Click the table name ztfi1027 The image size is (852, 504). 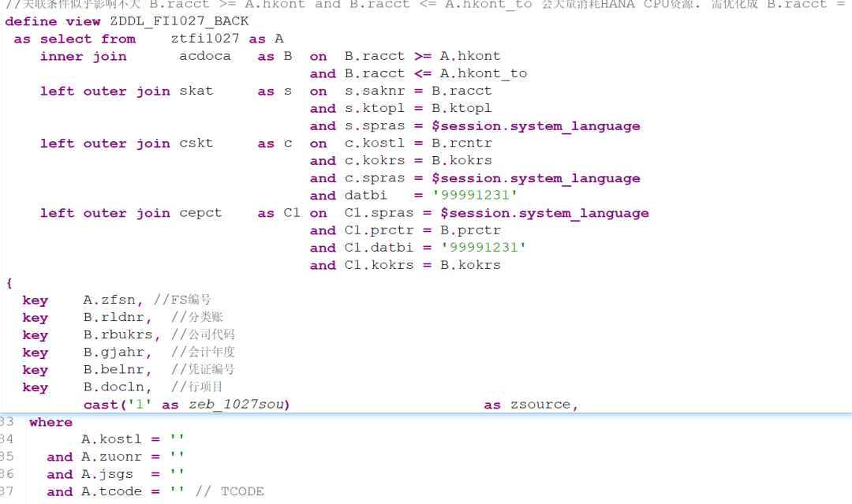coord(205,39)
